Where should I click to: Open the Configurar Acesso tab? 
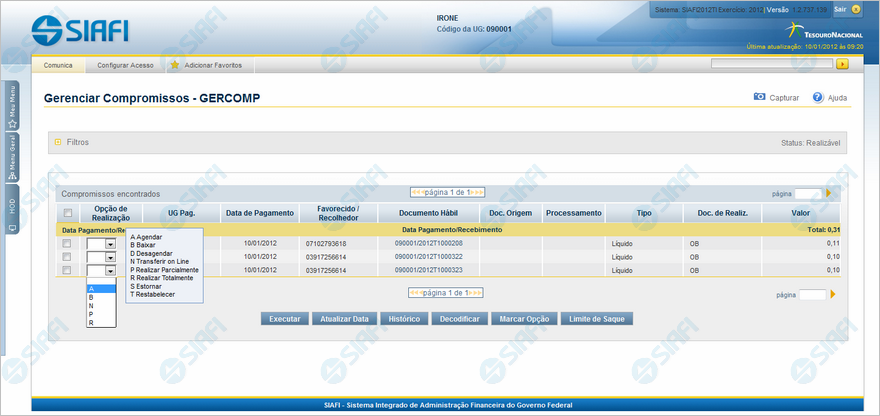point(125,65)
